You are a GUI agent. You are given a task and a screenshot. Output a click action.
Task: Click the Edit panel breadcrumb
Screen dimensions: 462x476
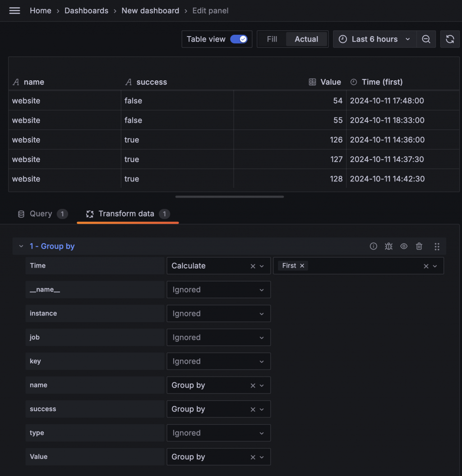[x=210, y=11]
